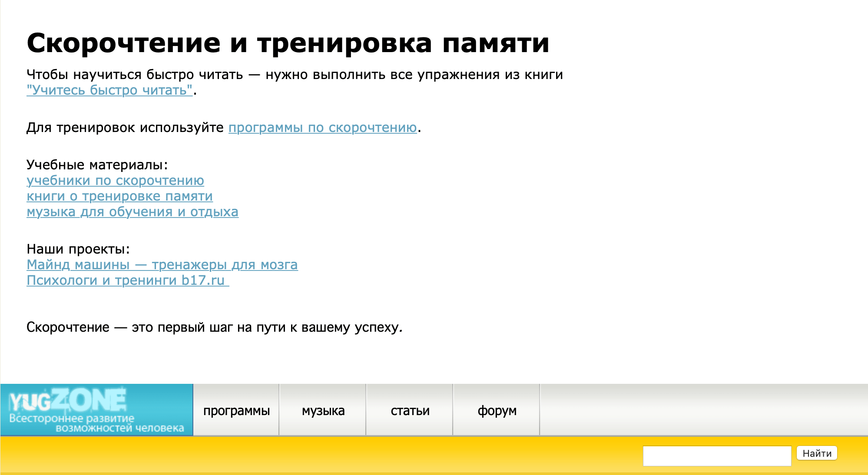868x475 pixels.
Task: Go to "книги о тренировке памяти"
Action: pyautogui.click(x=119, y=196)
